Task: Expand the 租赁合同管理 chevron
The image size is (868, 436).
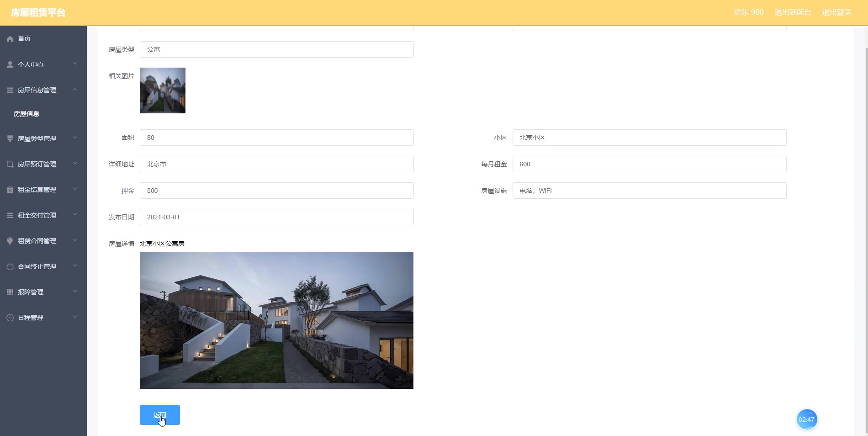Action: [x=75, y=240]
